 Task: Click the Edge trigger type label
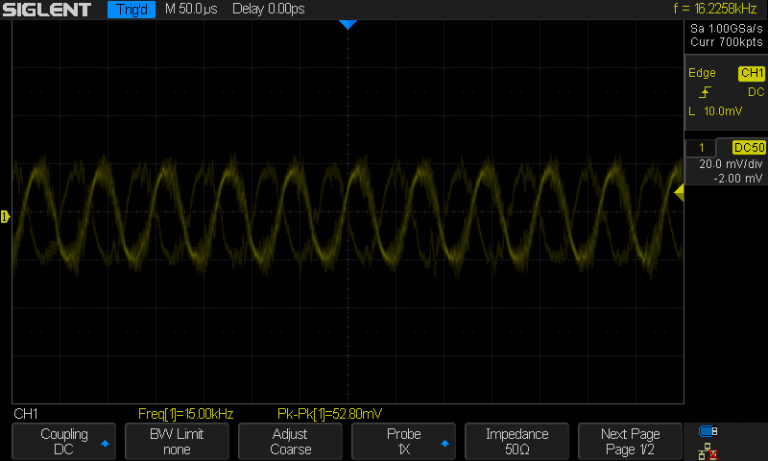tap(702, 73)
